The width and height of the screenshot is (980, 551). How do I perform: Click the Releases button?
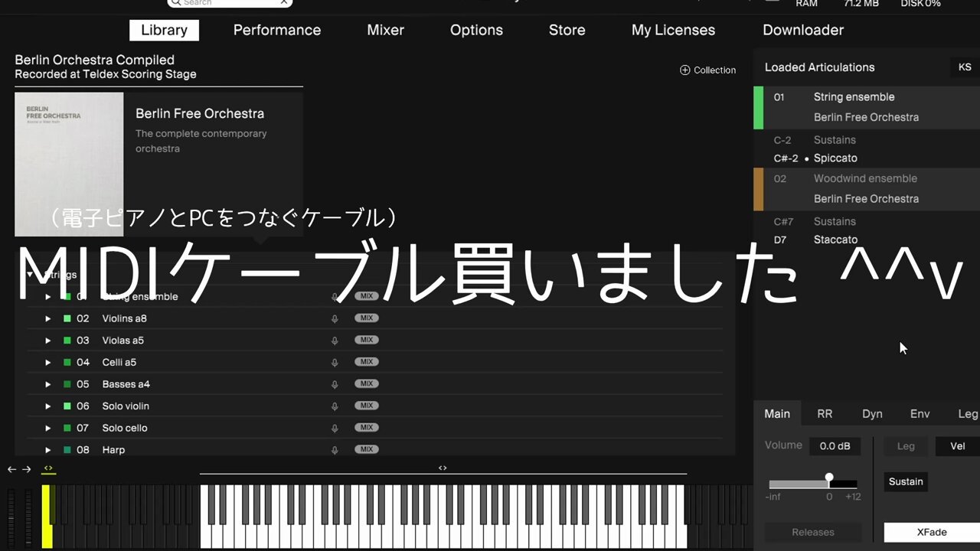coord(813,532)
